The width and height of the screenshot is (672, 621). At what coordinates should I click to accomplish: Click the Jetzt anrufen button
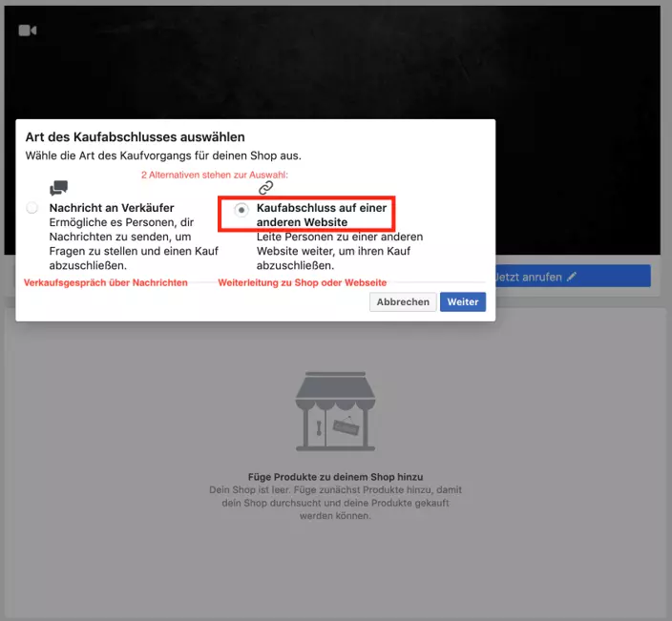click(573, 277)
